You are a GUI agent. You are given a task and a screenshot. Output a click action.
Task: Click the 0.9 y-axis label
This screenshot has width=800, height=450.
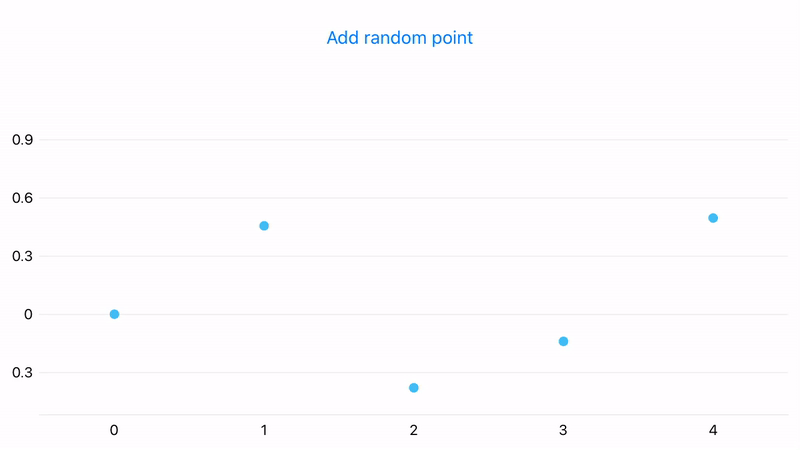(22, 140)
